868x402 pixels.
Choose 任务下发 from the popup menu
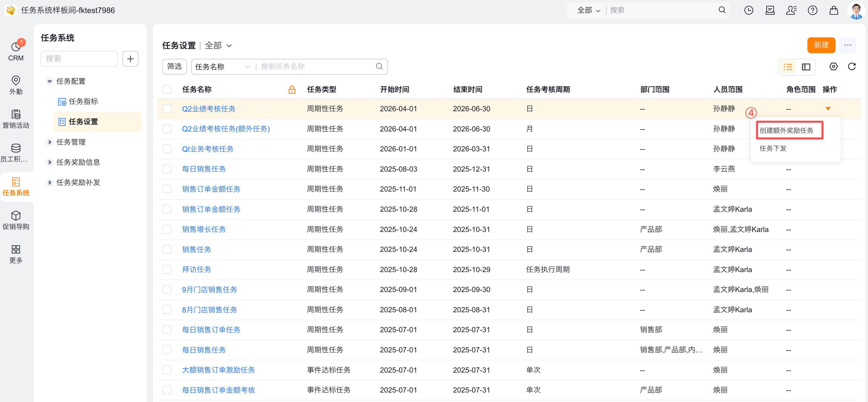[773, 148]
